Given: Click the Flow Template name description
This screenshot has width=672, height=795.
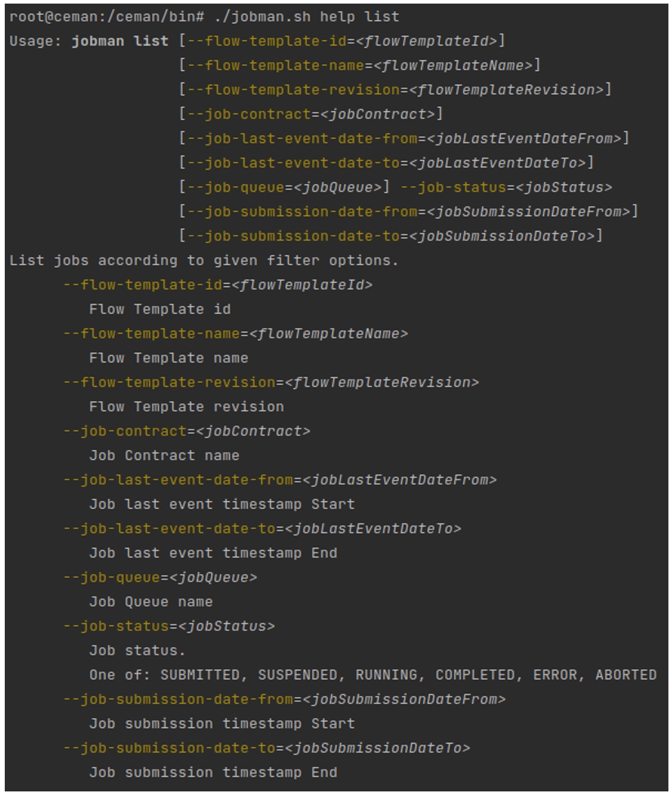Looking at the screenshot, I should coord(168,358).
